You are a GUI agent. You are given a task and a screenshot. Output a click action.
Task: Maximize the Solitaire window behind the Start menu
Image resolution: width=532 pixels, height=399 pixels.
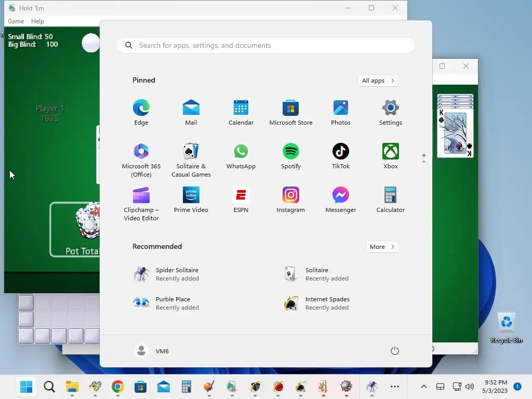pos(442,66)
